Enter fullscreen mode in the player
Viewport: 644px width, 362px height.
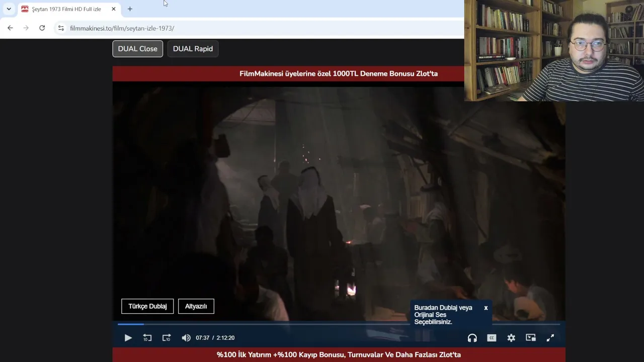click(550, 338)
